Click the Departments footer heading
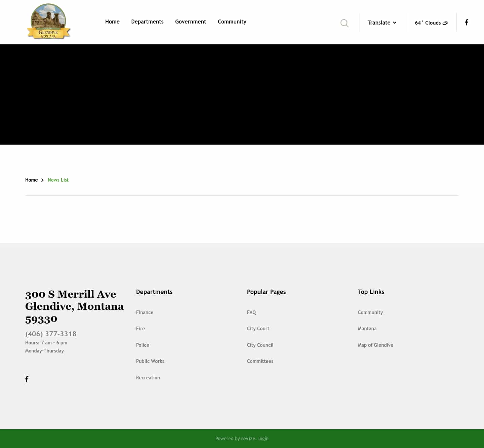484x448 pixels. point(154,292)
